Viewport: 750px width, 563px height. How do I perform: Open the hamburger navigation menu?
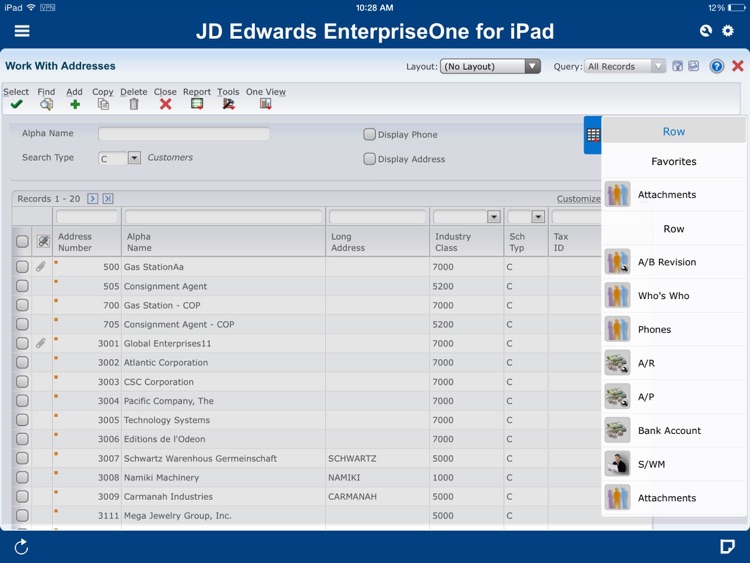point(22,31)
